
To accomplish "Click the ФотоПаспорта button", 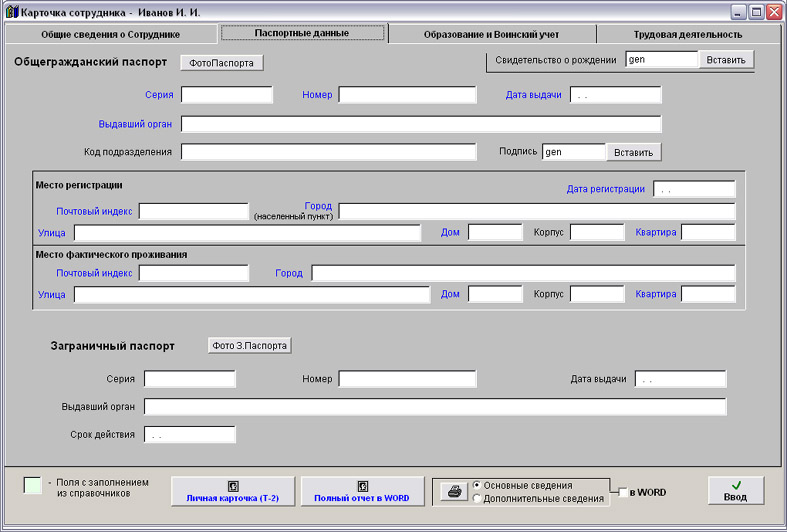I will [x=222, y=63].
